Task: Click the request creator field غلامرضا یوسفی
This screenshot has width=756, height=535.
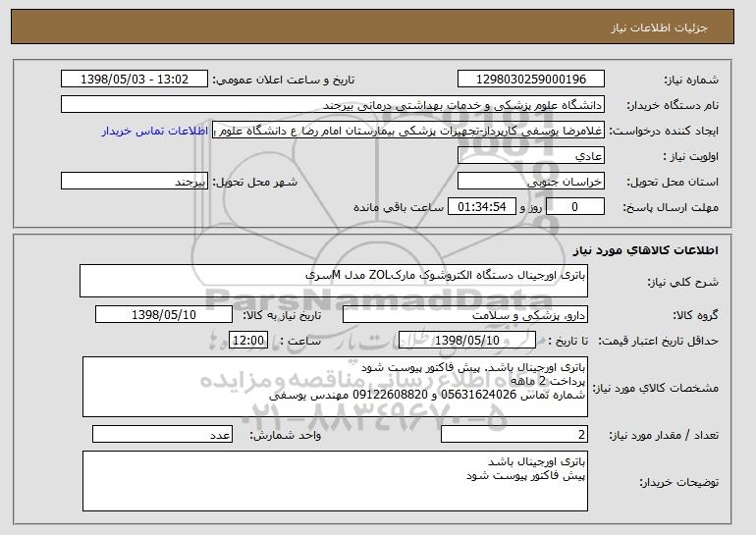Action: coord(408,131)
